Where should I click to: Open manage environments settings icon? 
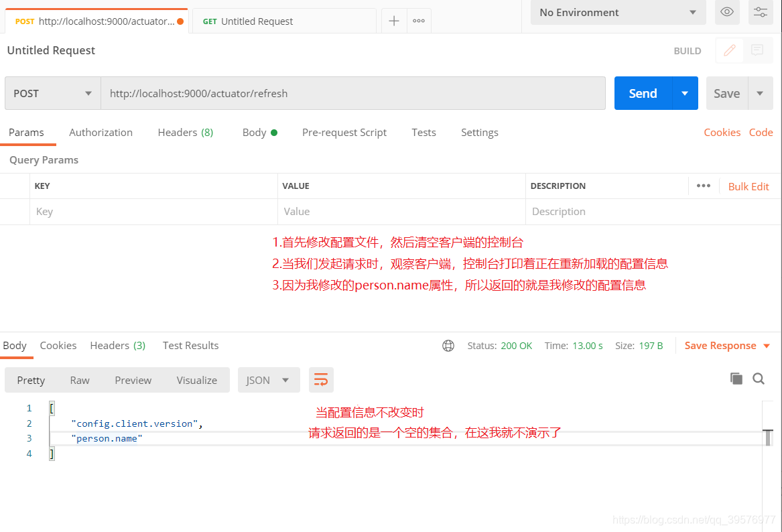coord(761,12)
